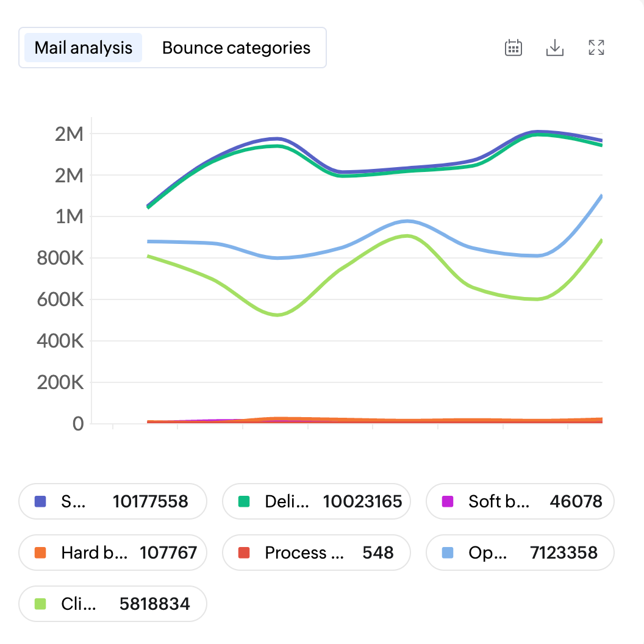The image size is (644, 644).
Task: Click the magenta Soft bounce color swatch
Action: [x=448, y=501]
